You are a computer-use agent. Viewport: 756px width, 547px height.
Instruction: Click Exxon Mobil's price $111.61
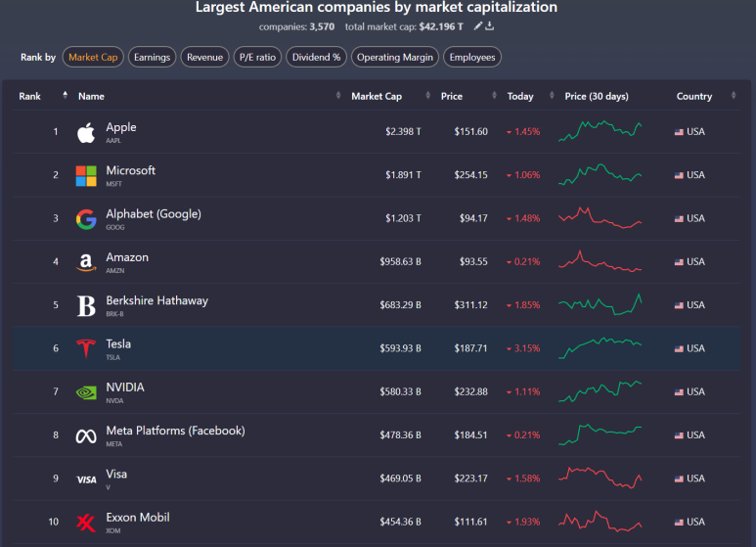tap(470, 522)
